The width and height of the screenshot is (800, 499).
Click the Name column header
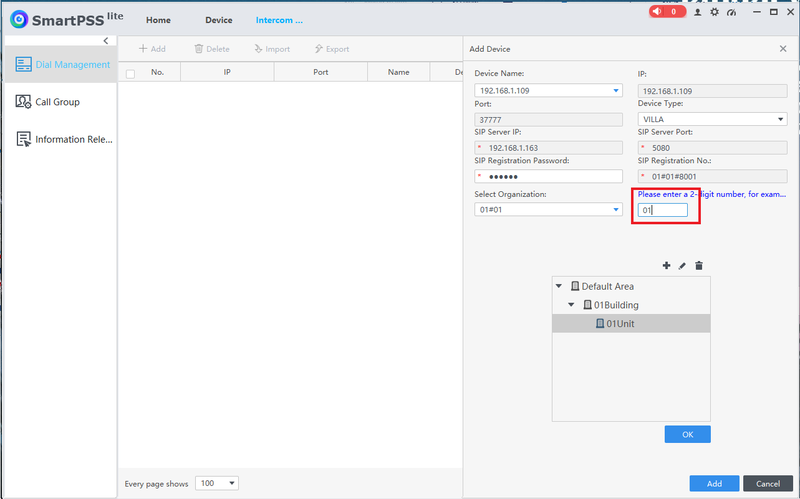[x=398, y=72]
